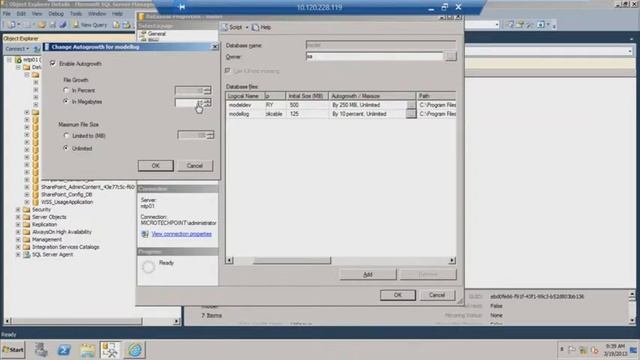Select the In Percent file growth option
The image size is (640, 360).
pyautogui.click(x=66, y=90)
